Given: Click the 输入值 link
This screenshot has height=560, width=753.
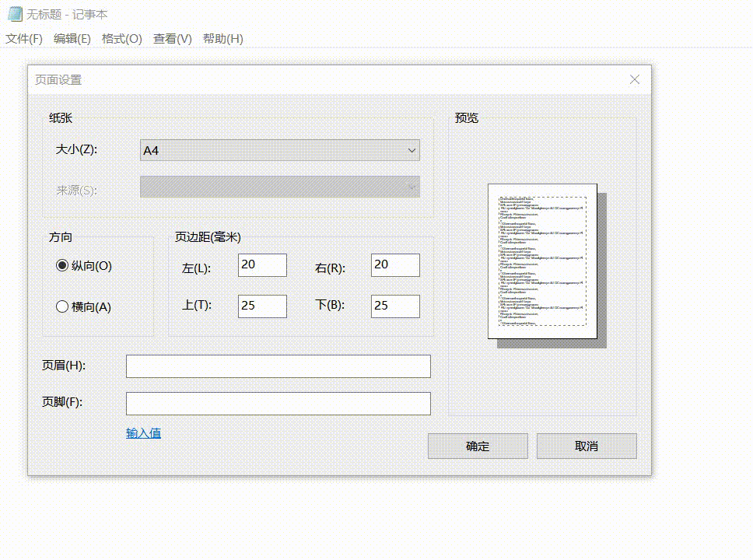Looking at the screenshot, I should [x=142, y=432].
